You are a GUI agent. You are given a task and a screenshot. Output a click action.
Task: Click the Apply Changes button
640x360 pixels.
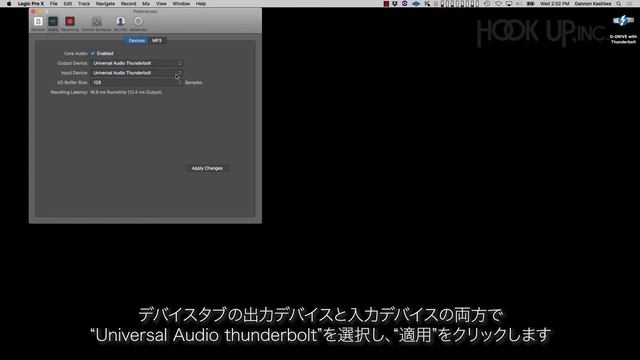click(x=207, y=168)
